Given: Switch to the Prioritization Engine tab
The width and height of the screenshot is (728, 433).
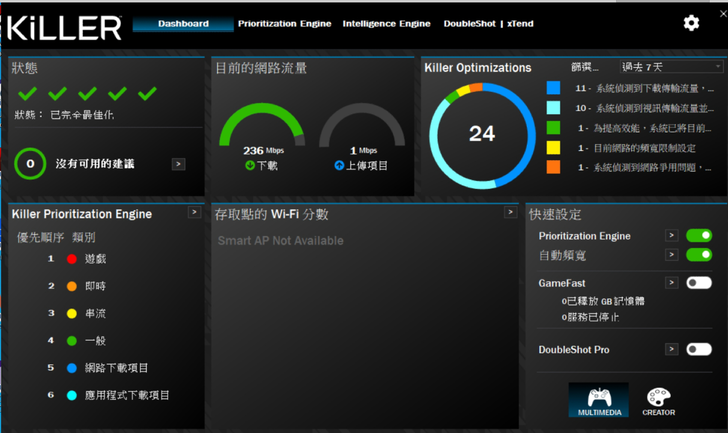Looking at the screenshot, I should click(285, 24).
